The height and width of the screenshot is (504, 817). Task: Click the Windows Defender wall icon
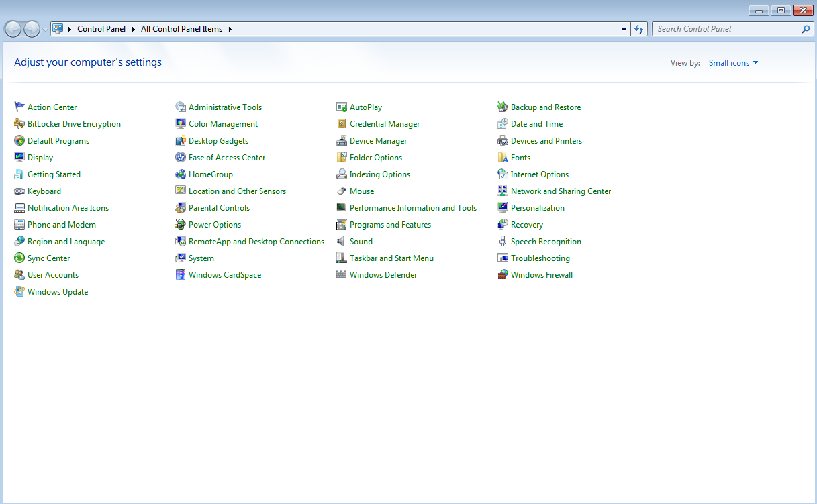342,274
